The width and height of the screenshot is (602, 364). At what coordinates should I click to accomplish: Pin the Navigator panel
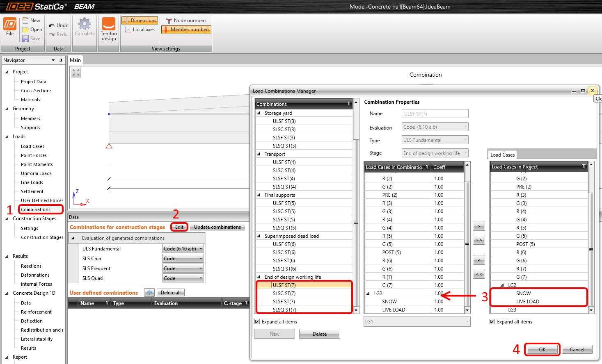click(x=61, y=60)
